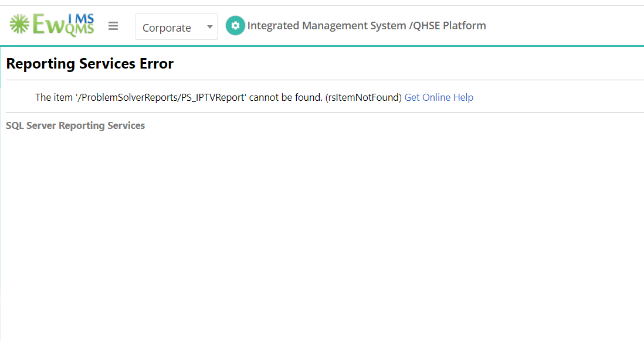
Task: Select the Corporate label text in selector
Action: [167, 28]
